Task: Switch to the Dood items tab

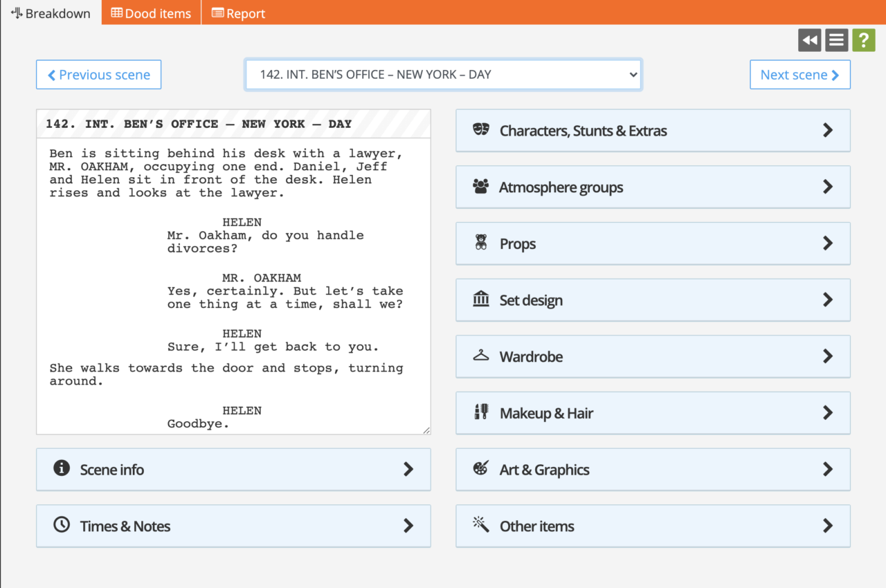Action: (151, 13)
